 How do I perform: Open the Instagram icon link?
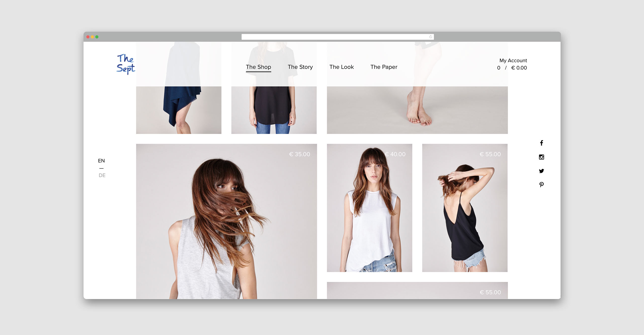[541, 157]
